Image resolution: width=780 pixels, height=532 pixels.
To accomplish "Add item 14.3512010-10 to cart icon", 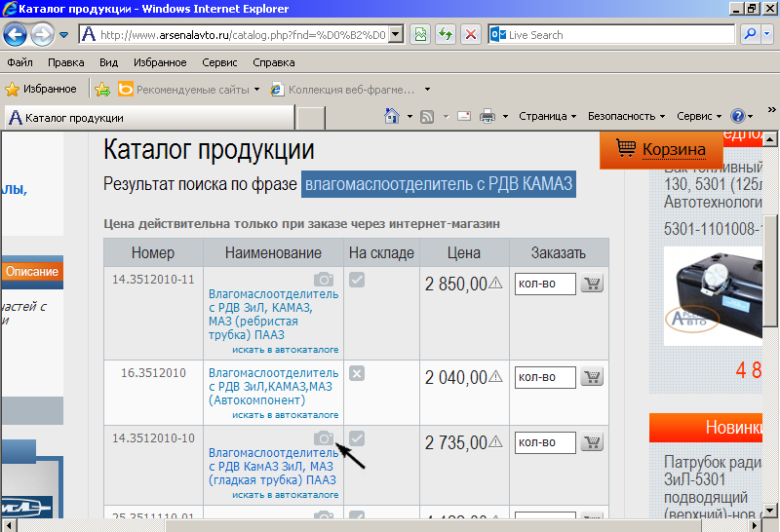I will pos(592,442).
